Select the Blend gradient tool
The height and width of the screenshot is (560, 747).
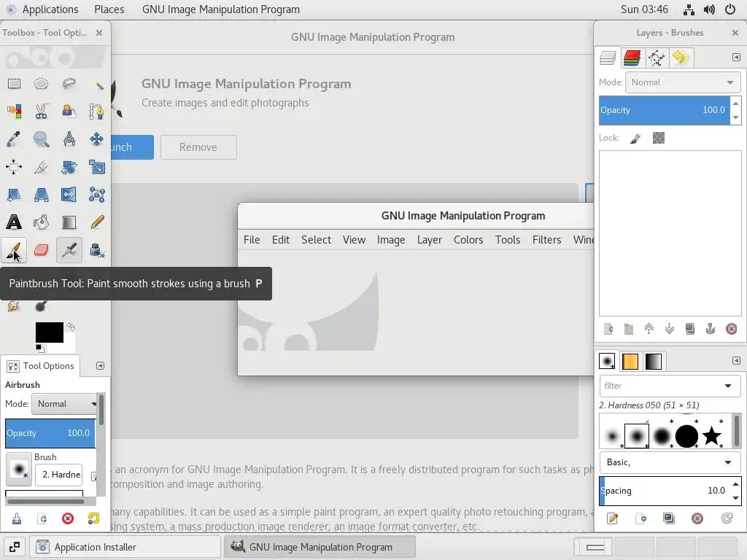[69, 222]
